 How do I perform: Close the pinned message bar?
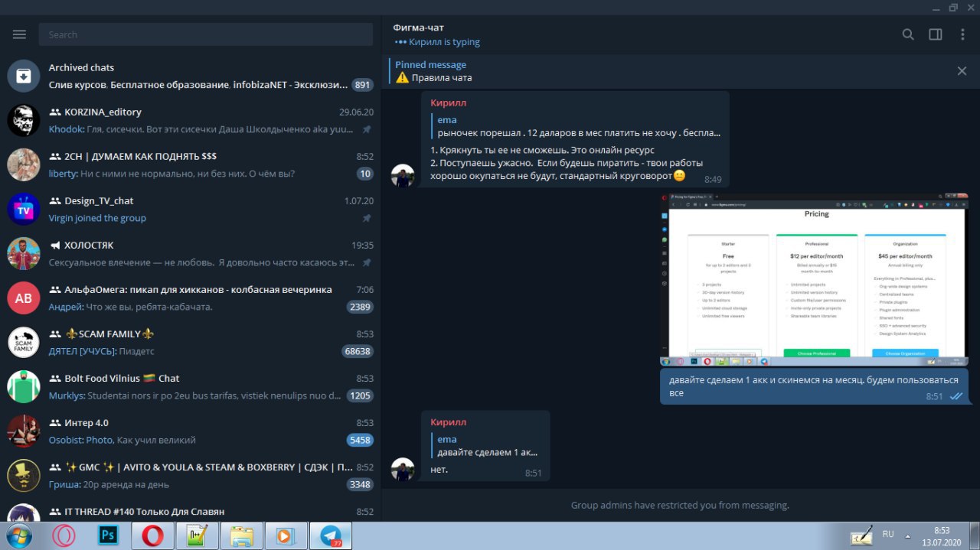click(962, 71)
